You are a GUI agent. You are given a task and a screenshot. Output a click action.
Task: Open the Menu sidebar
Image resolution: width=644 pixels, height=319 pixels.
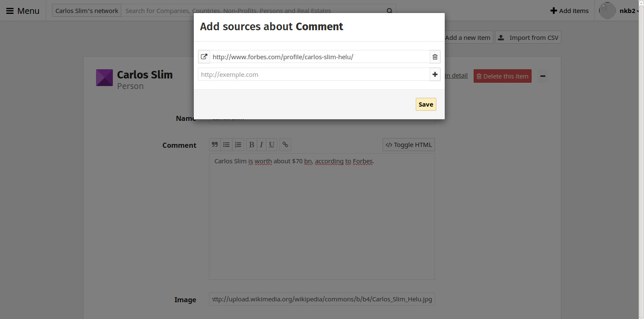tap(22, 10)
